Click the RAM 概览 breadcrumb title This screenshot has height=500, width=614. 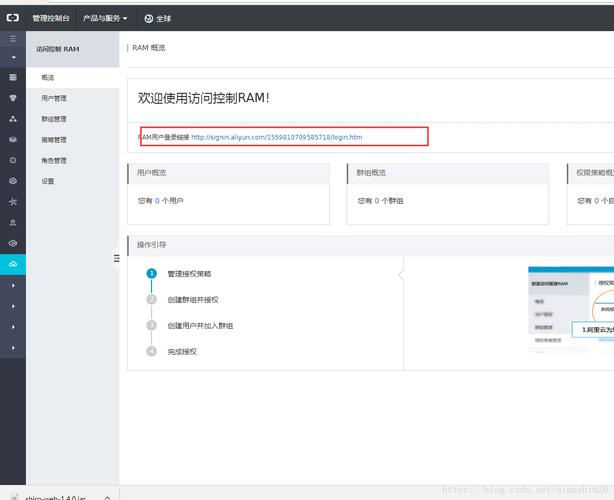click(x=149, y=48)
